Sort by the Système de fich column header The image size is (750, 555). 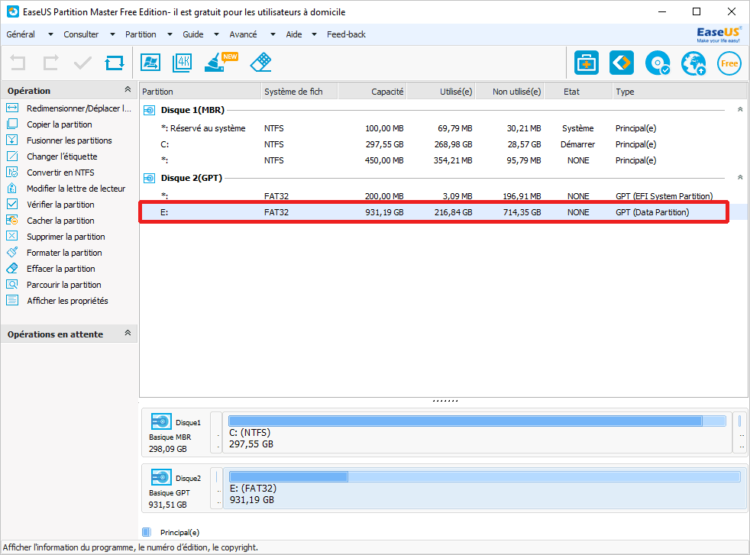click(x=299, y=91)
